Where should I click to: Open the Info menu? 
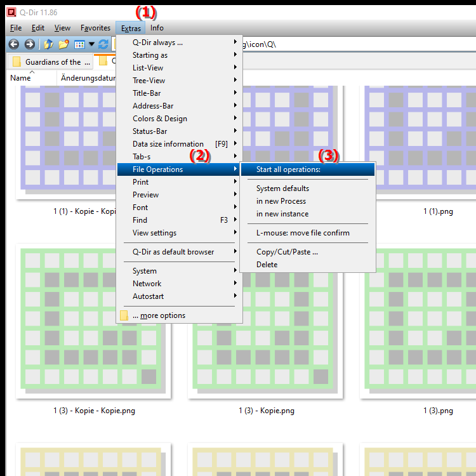click(x=157, y=28)
